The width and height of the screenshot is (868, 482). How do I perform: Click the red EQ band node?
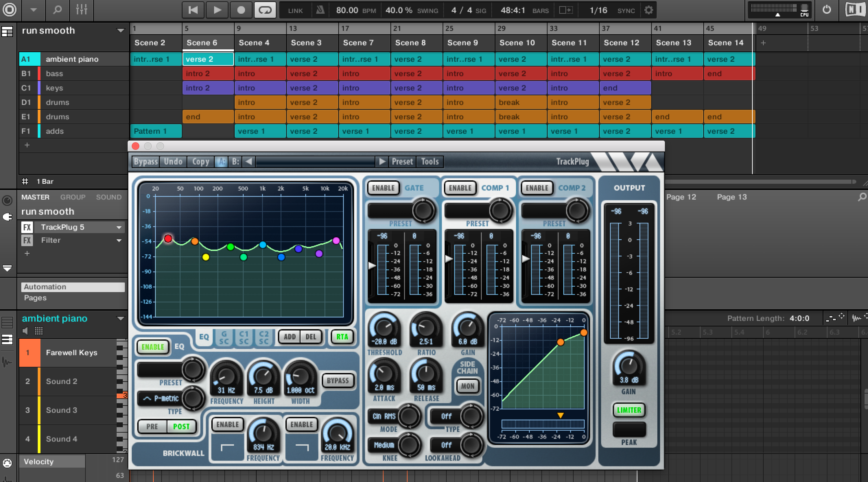pos(168,239)
